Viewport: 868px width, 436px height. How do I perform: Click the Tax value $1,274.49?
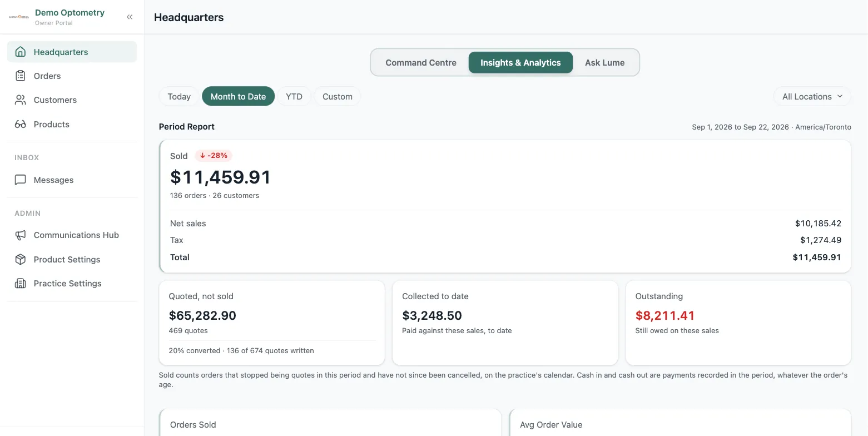coord(821,240)
